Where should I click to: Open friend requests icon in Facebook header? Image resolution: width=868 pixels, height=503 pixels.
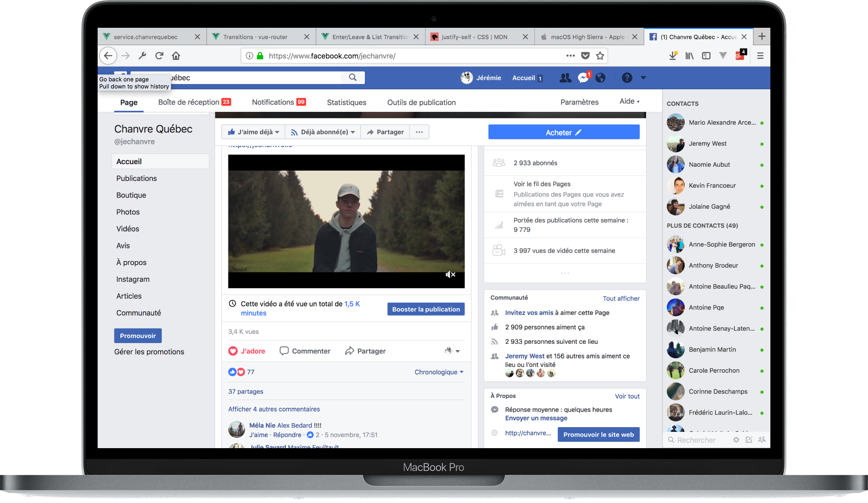[565, 78]
